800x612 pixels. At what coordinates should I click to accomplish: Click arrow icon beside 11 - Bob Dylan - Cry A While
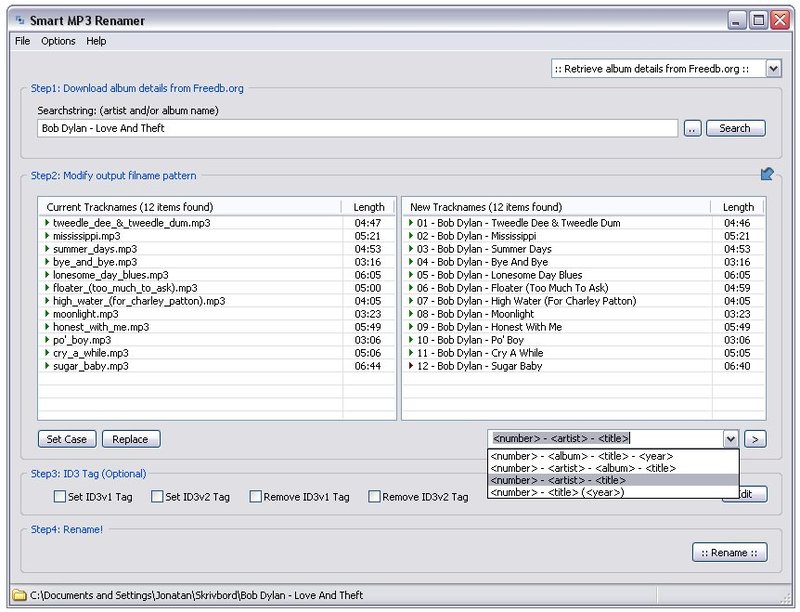[411, 352]
